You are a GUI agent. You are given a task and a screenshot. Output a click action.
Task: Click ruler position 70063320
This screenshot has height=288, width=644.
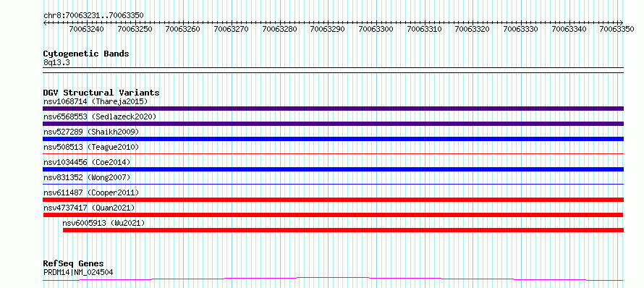tap(472, 29)
